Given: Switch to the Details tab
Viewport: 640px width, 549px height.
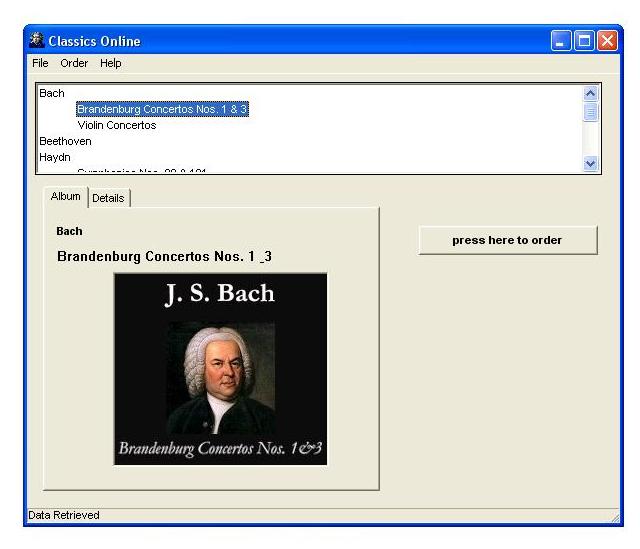Looking at the screenshot, I should (108, 198).
